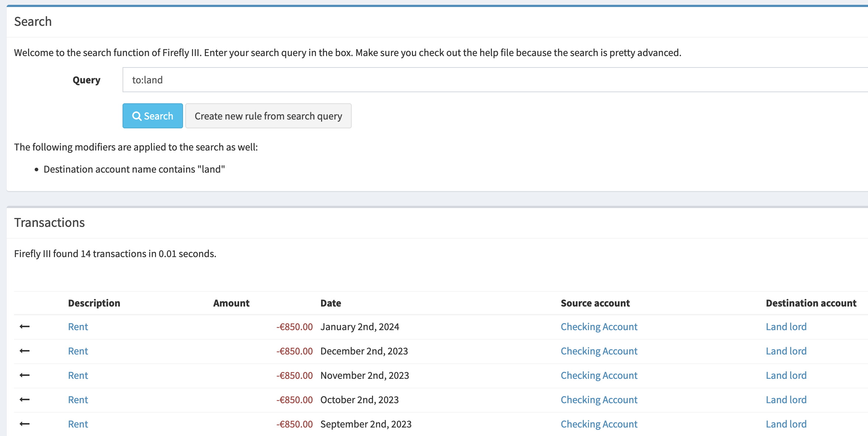The image size is (868, 436).
Task: Open Land lord from the September row
Action: point(786,424)
